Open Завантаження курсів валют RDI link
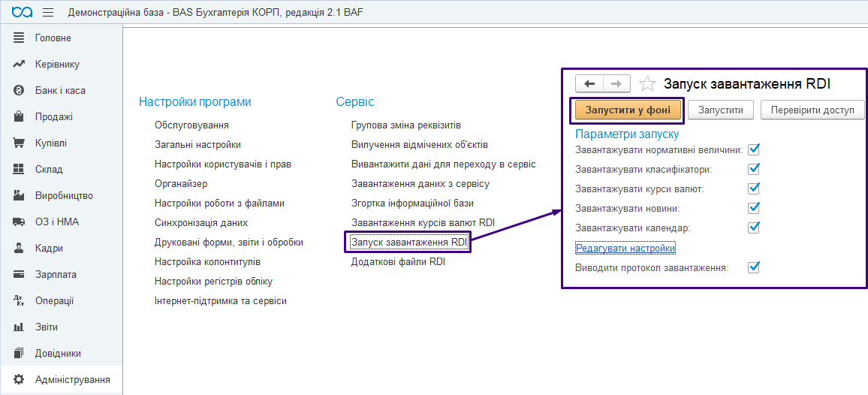 pyautogui.click(x=423, y=223)
